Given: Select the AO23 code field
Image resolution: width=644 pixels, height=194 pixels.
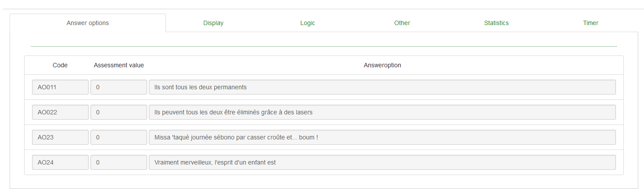Looking at the screenshot, I should 60,137.
